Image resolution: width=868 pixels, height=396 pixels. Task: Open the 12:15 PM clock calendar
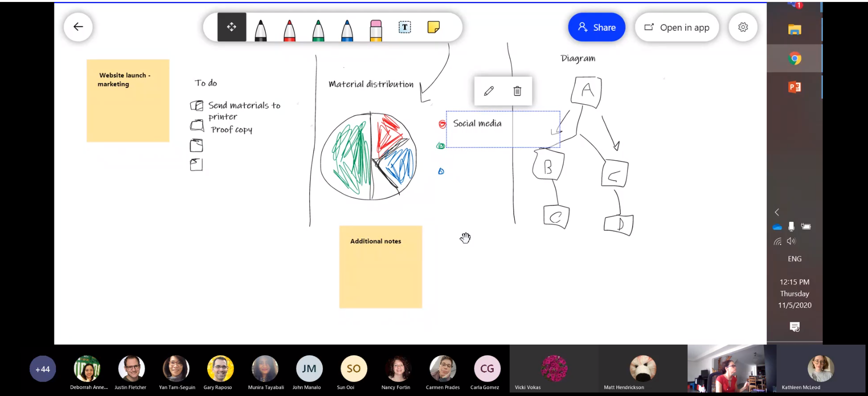[x=795, y=293]
